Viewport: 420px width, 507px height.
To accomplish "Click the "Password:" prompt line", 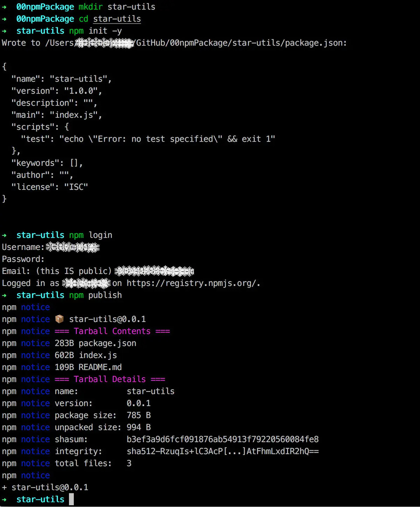I will click(23, 259).
